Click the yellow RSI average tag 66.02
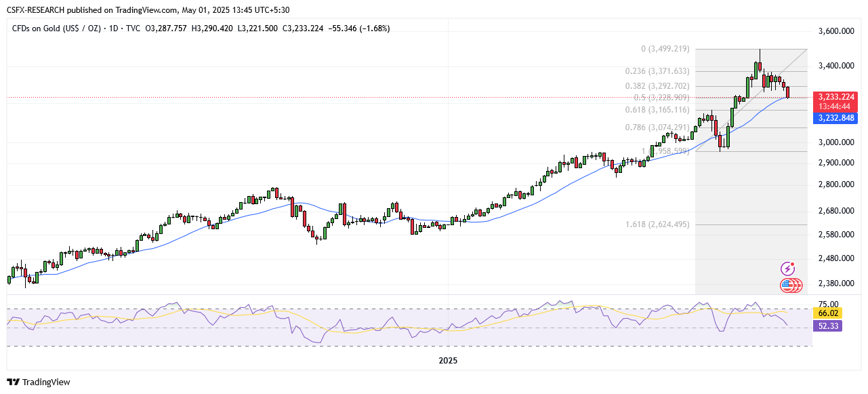 (829, 313)
